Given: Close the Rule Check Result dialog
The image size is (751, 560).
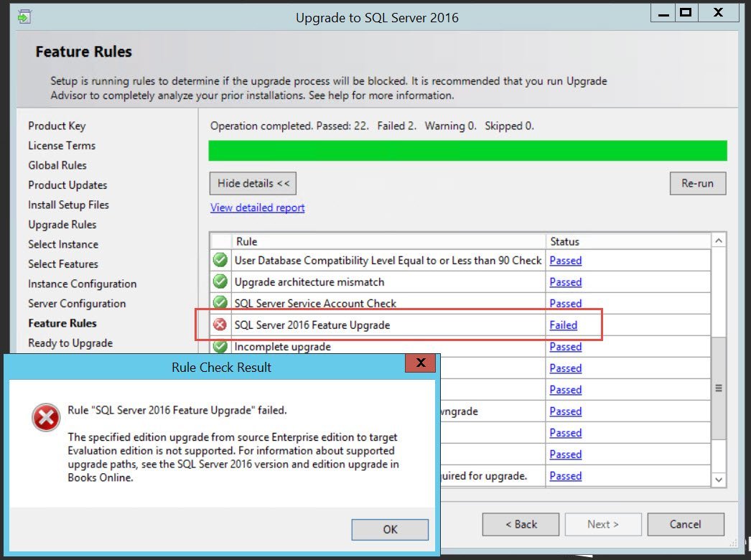Looking at the screenshot, I should pos(420,363).
